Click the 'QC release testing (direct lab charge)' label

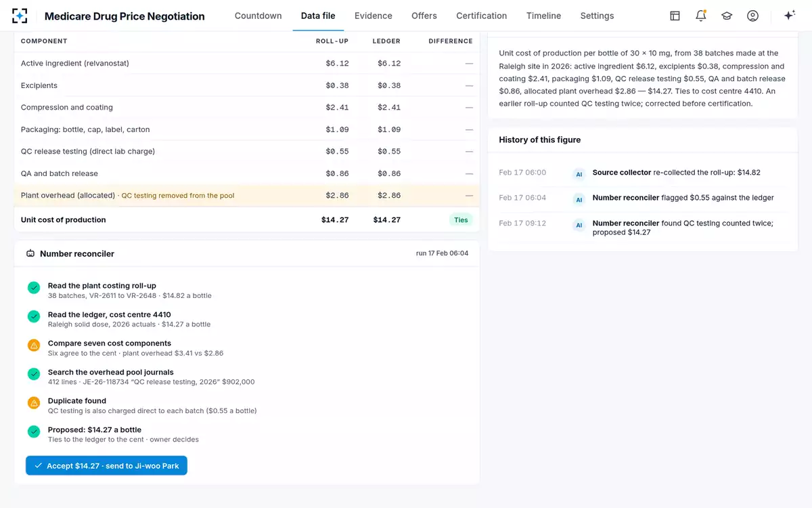[x=88, y=152]
